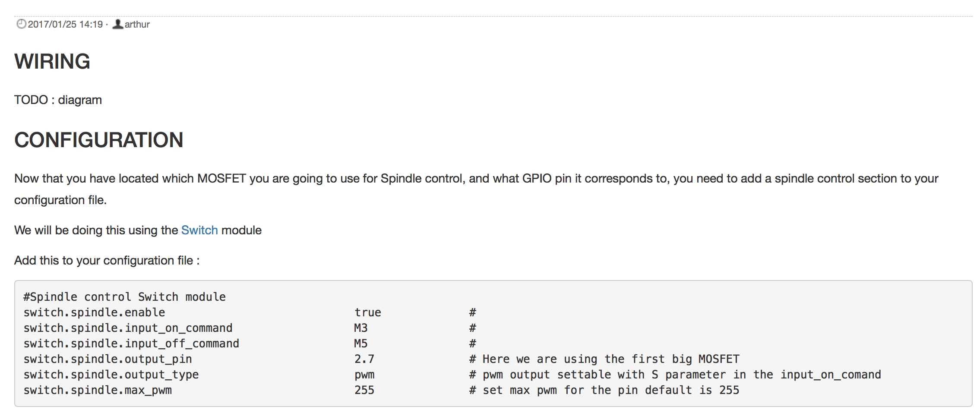Click the WIRING heading
This screenshot has height=416, width=980.
[52, 61]
